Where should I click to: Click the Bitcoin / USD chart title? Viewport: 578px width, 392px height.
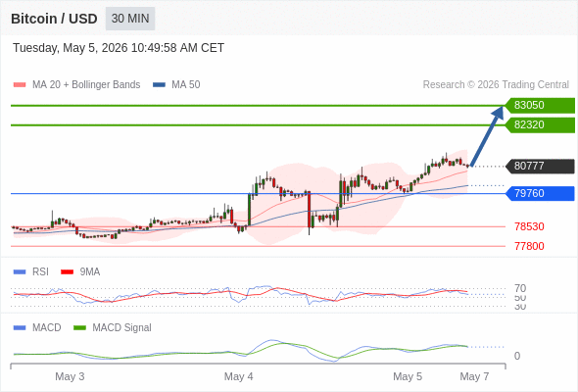pyautogui.click(x=54, y=19)
